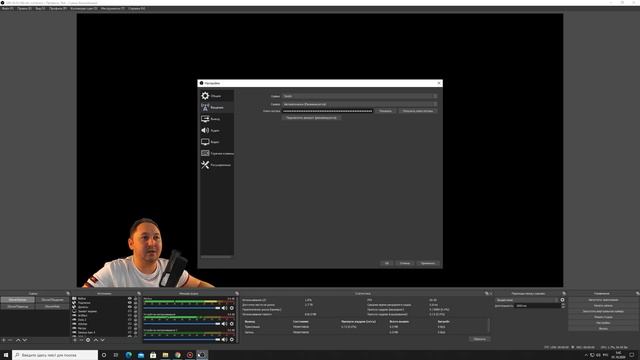Image resolution: width=640 pixels, height=360 pixels.
Task: Click volume slider of middle mixer channel
Action: [x=182, y=324]
